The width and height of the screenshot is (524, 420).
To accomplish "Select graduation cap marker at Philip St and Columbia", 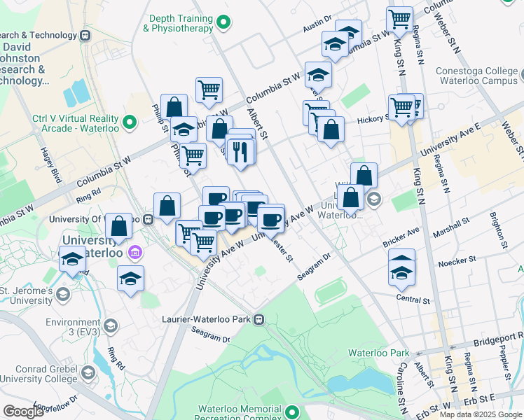I will pyautogui.click(x=184, y=130).
